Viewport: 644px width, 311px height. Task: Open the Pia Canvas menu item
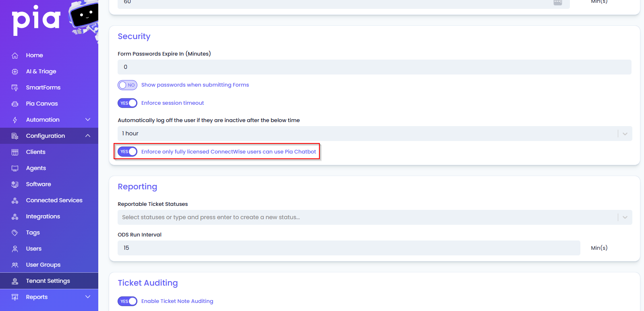(x=49, y=104)
